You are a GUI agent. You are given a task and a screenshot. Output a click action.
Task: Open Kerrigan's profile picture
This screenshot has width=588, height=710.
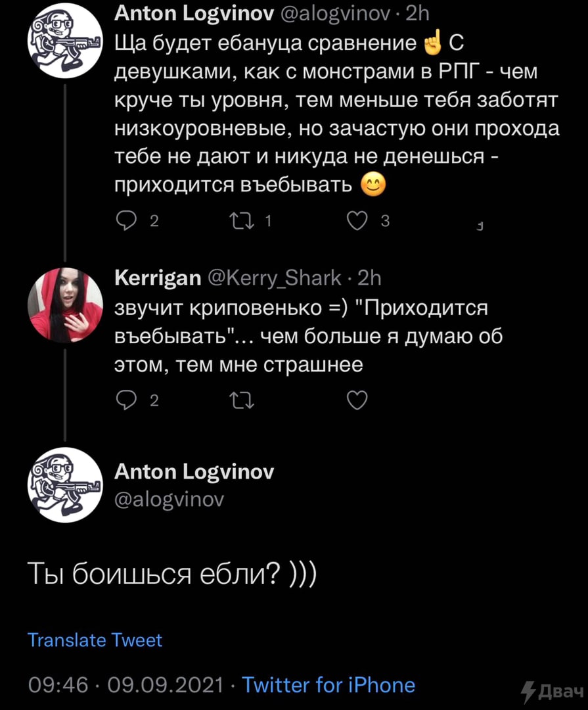click(x=65, y=305)
